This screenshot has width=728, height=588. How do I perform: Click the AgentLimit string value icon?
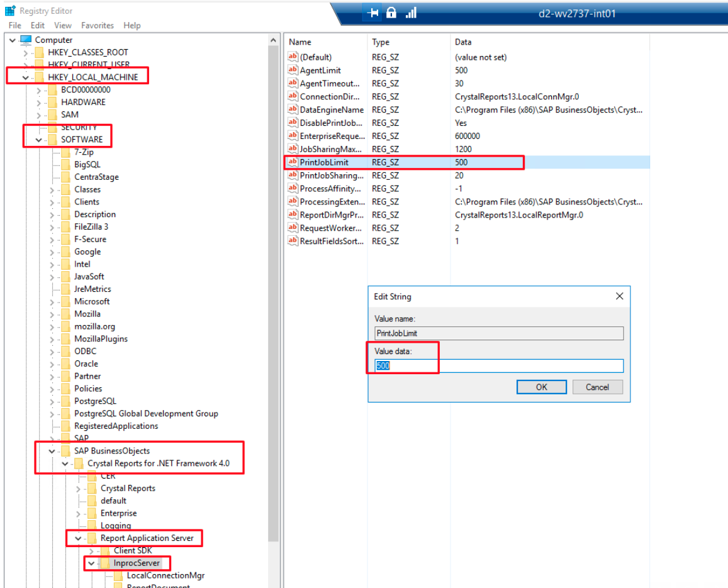(293, 70)
